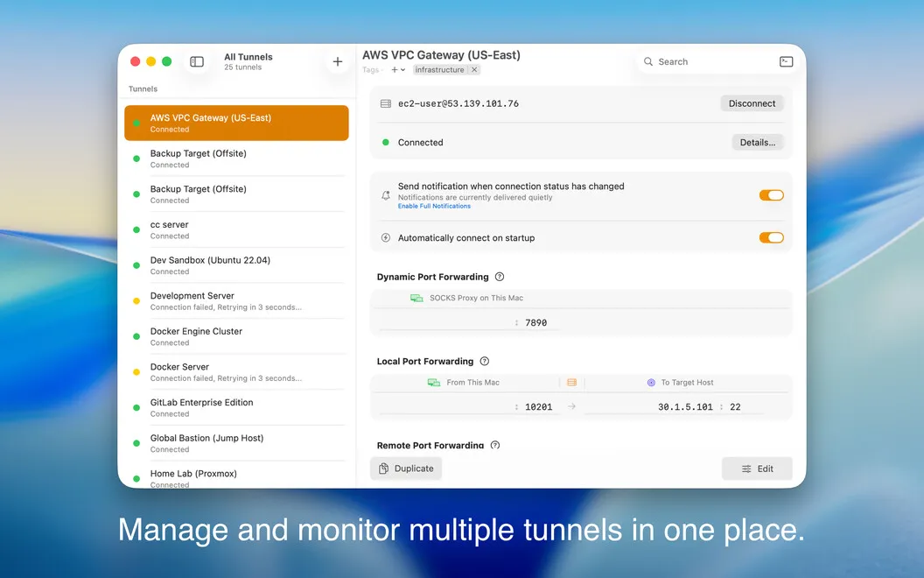Open the terminal icon beside Search
The width and height of the screenshot is (924, 578).
point(786,61)
